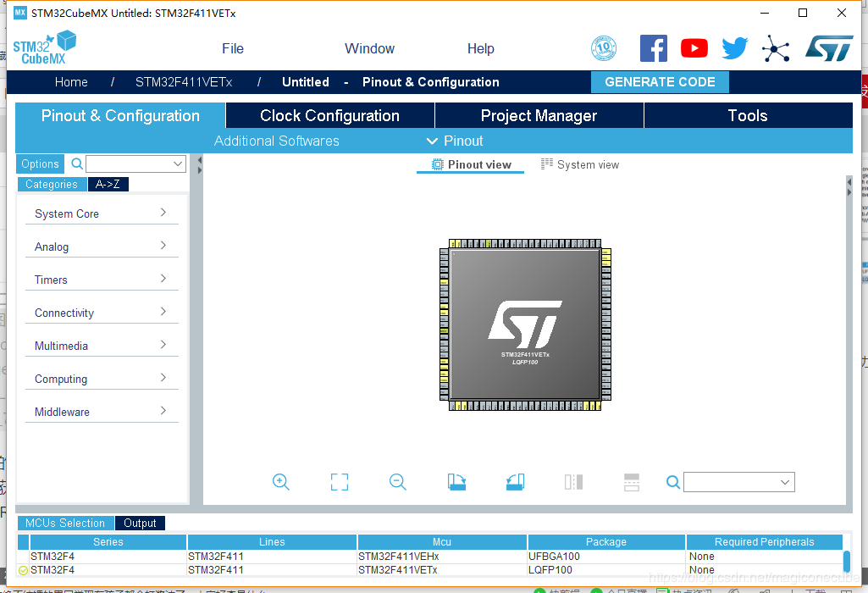Click the Package column header

pos(606,542)
